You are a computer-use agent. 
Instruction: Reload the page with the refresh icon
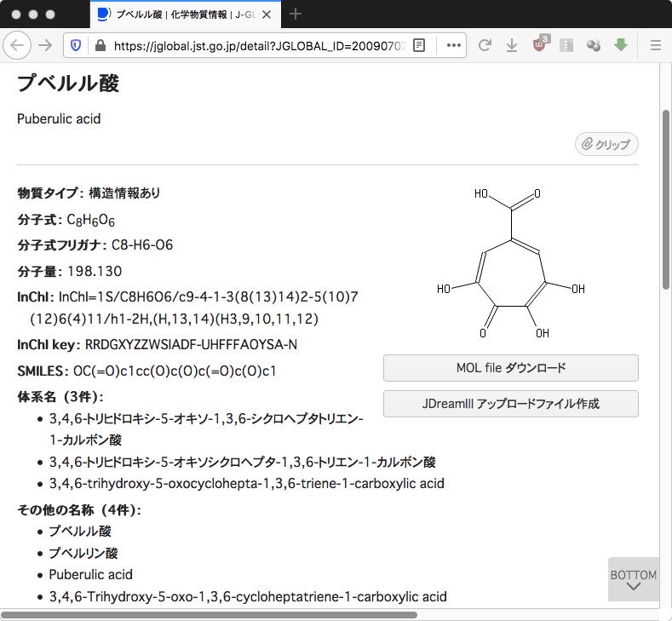pos(485,45)
